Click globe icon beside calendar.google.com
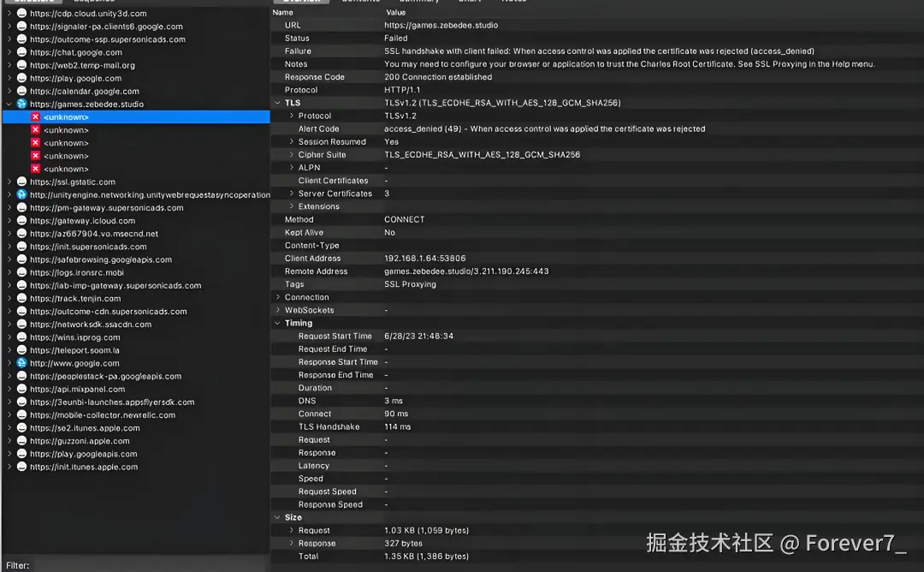This screenshot has width=924, height=572. coord(21,91)
